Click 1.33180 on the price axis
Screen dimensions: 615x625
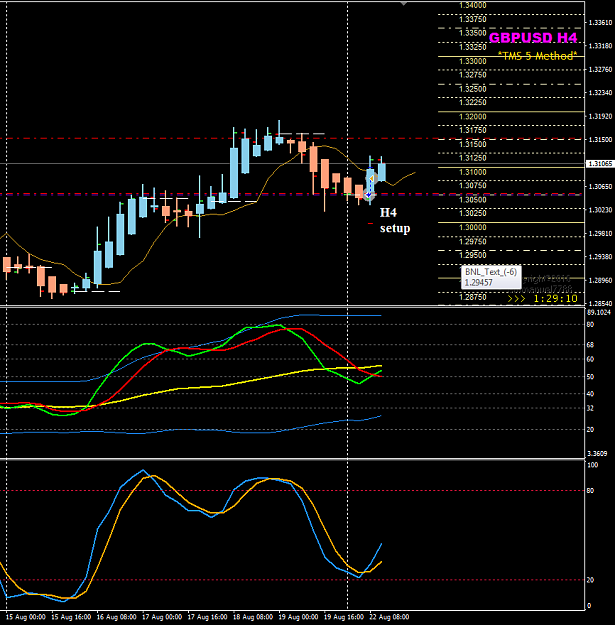coord(600,46)
